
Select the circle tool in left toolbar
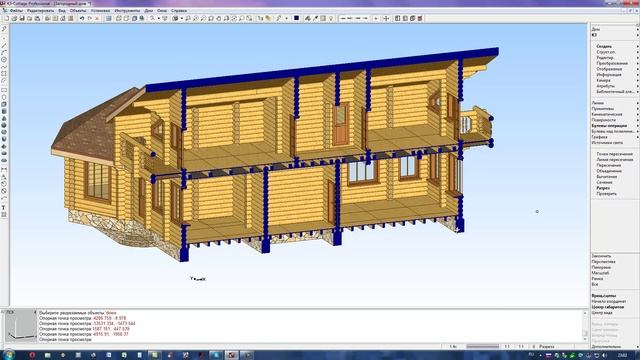[x=4, y=60]
